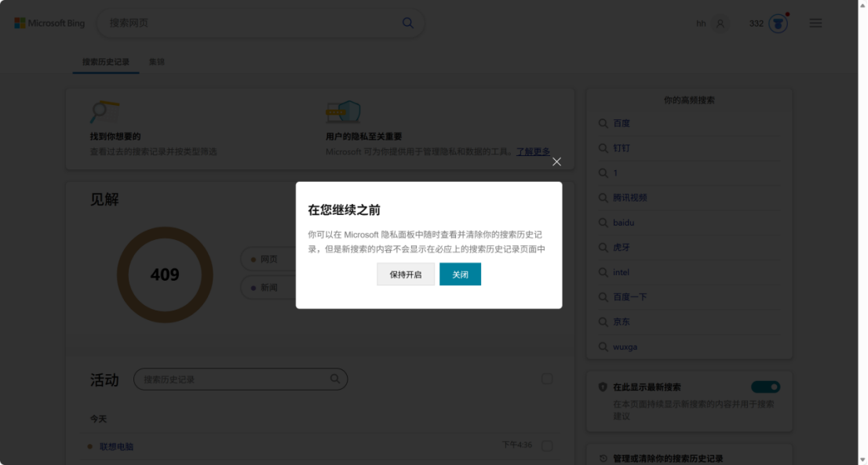The height and width of the screenshot is (465, 868).
Task: Open the 联想电脑 history entry link
Action: [116, 446]
